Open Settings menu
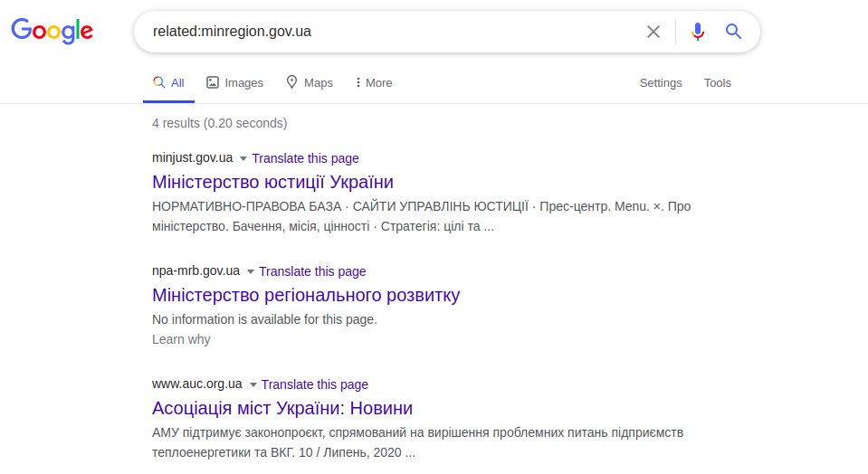Image resolution: width=868 pixels, height=474 pixels. pyautogui.click(x=661, y=83)
